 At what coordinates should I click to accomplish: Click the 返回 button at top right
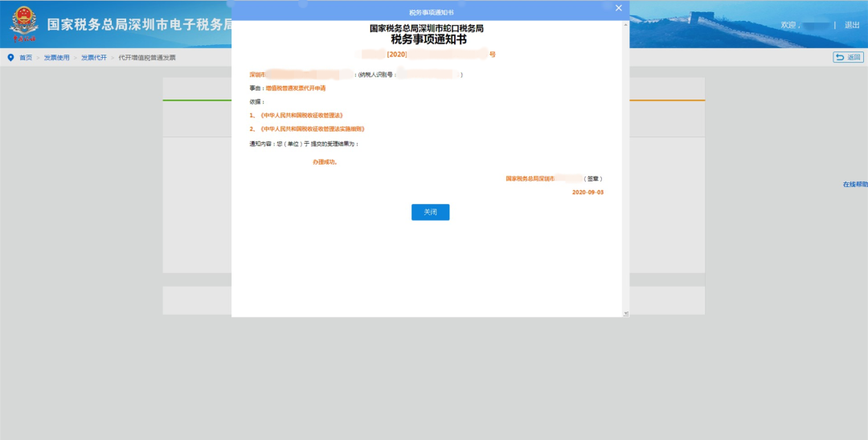pos(848,58)
